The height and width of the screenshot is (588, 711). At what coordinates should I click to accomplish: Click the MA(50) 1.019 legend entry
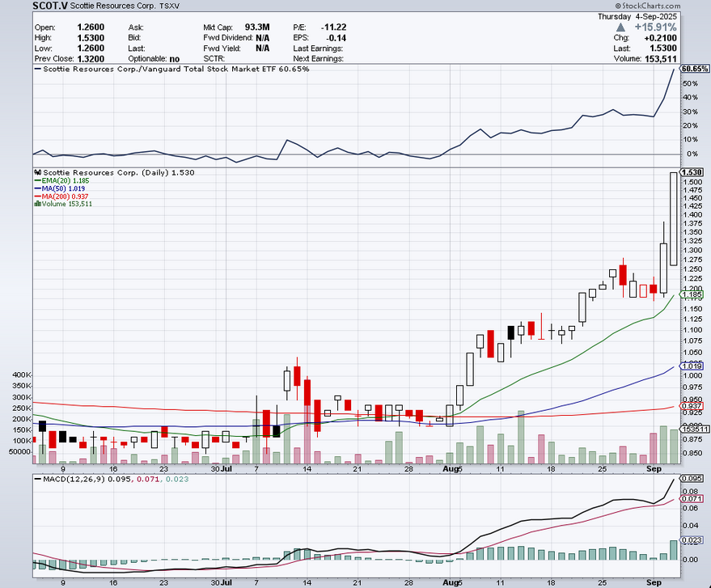60,188
